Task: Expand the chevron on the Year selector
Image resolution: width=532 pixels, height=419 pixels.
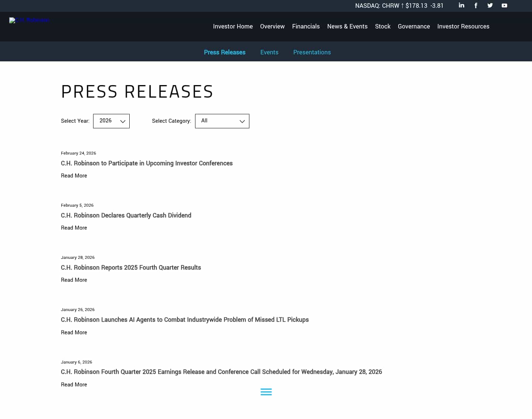Action: 122,121
